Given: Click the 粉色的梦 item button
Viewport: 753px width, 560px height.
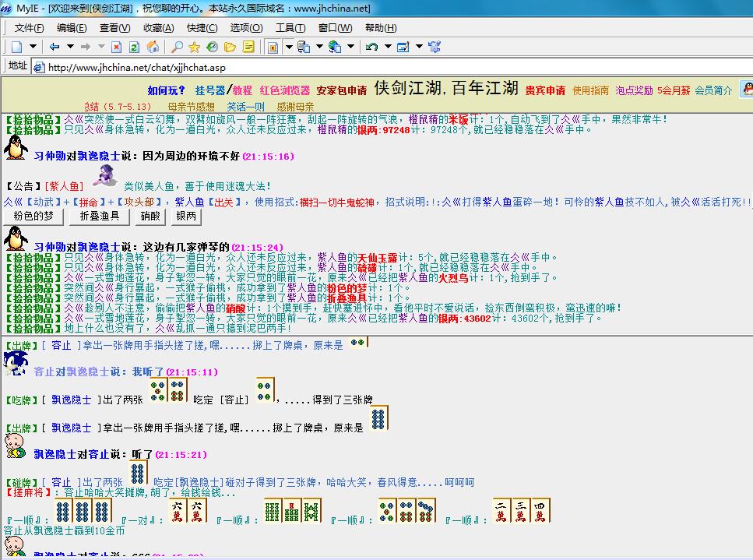Looking at the screenshot, I should [33, 217].
